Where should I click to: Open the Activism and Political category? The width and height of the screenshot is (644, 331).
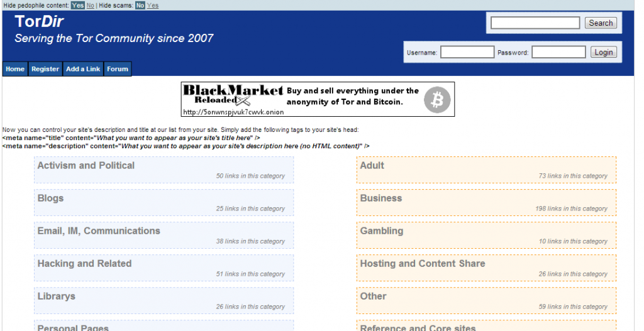point(86,166)
